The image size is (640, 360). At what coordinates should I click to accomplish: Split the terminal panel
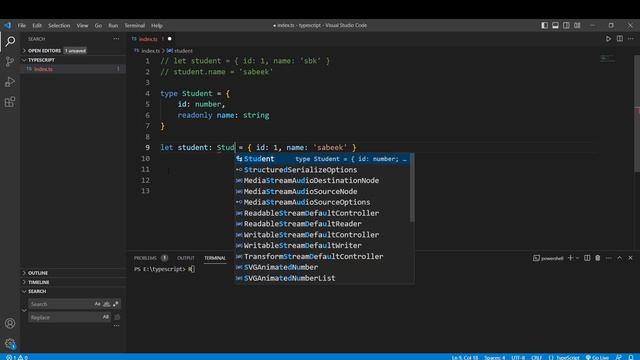coord(587,258)
